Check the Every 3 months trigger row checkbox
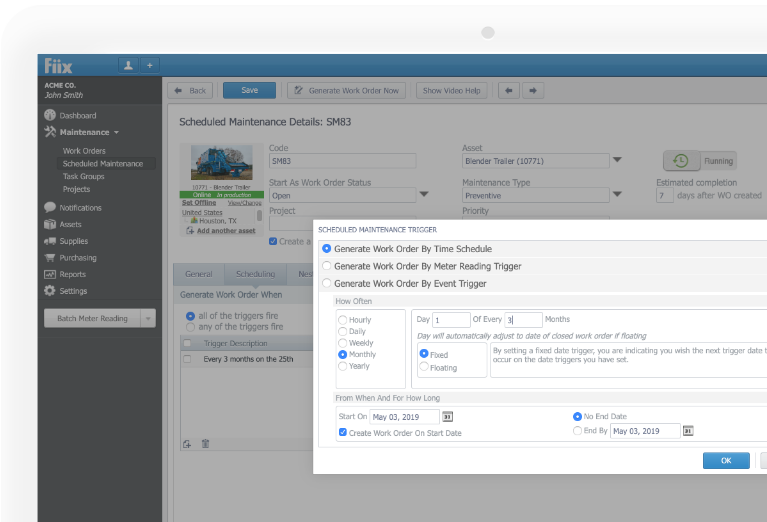 tap(187, 359)
